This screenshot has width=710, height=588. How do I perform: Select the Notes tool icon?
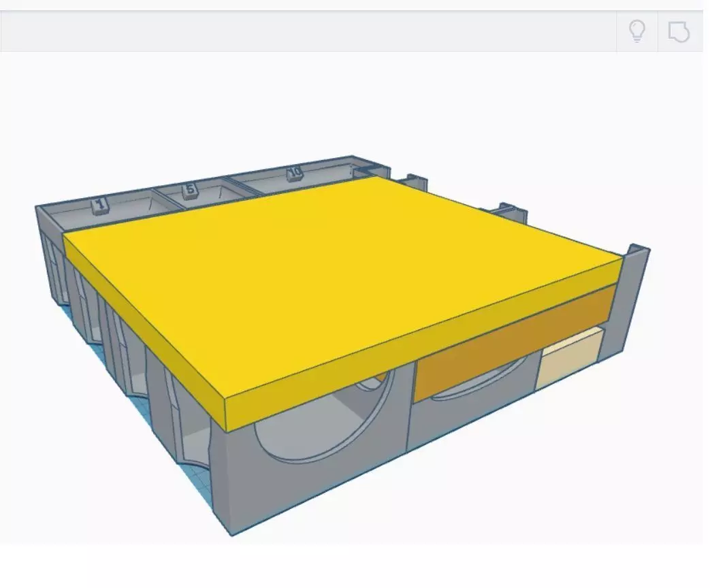[x=679, y=32]
